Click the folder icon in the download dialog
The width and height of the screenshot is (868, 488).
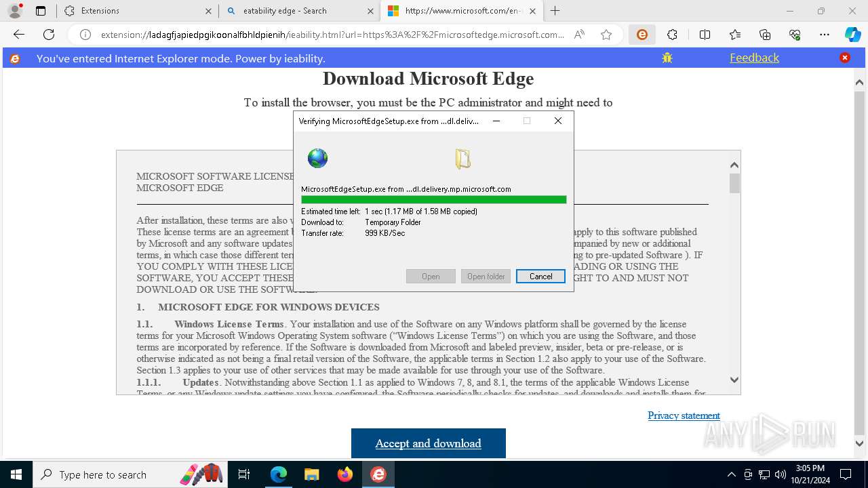click(x=462, y=159)
